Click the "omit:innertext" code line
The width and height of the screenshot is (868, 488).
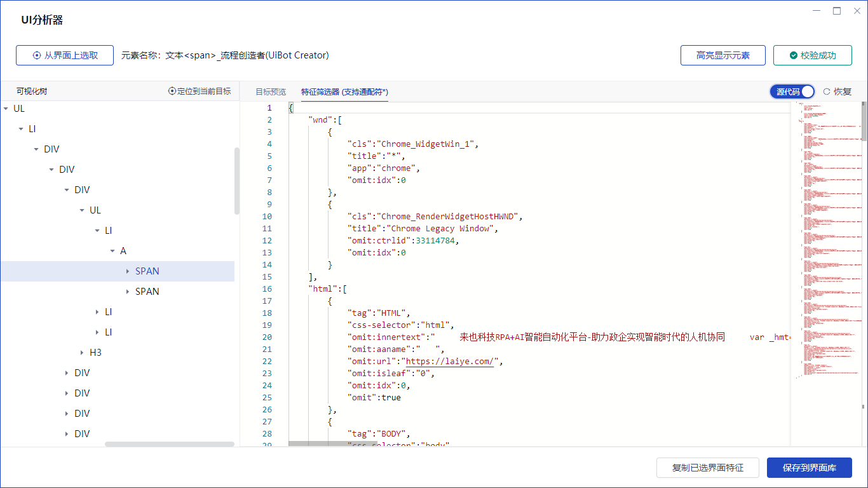click(569, 337)
